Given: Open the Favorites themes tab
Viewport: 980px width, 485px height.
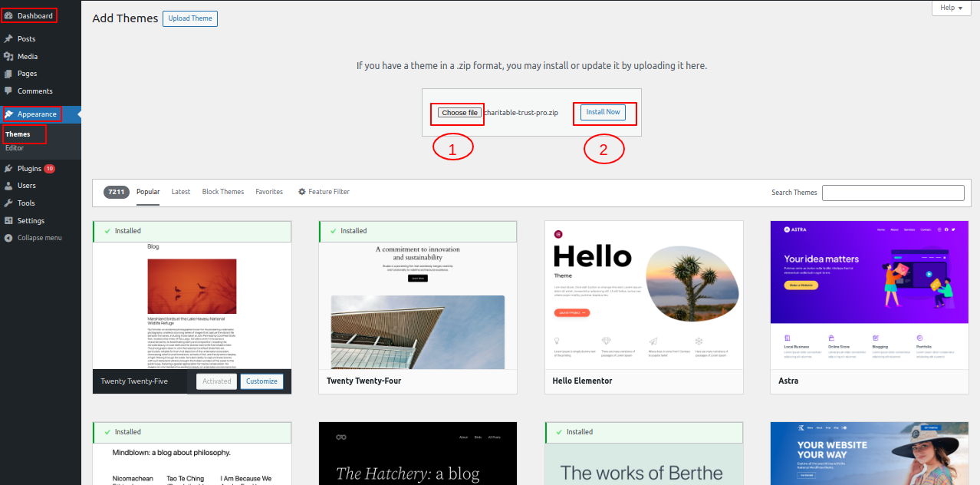Looking at the screenshot, I should (x=269, y=192).
